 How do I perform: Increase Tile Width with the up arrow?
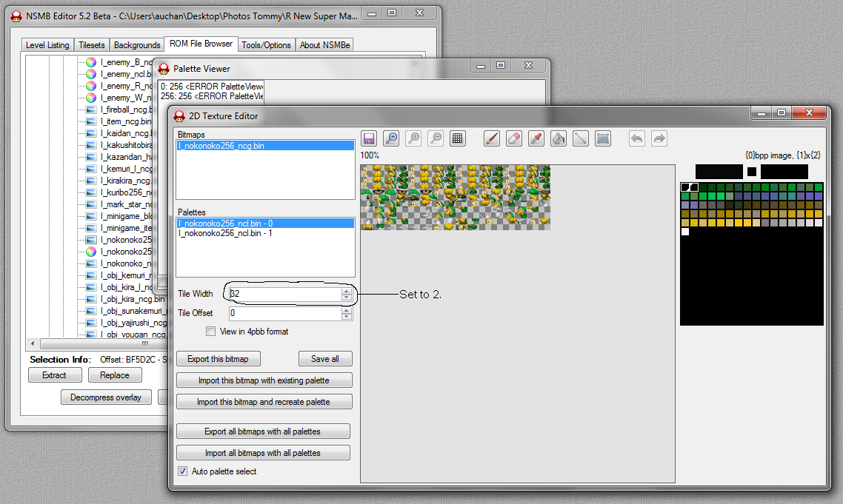[x=346, y=291]
